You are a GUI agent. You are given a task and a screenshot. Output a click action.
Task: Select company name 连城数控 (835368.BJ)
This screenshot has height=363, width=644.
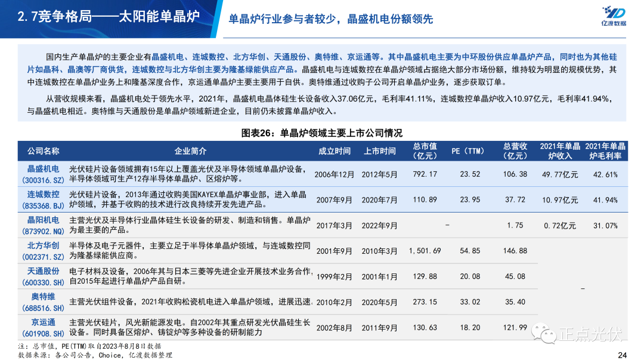[x=43, y=199]
